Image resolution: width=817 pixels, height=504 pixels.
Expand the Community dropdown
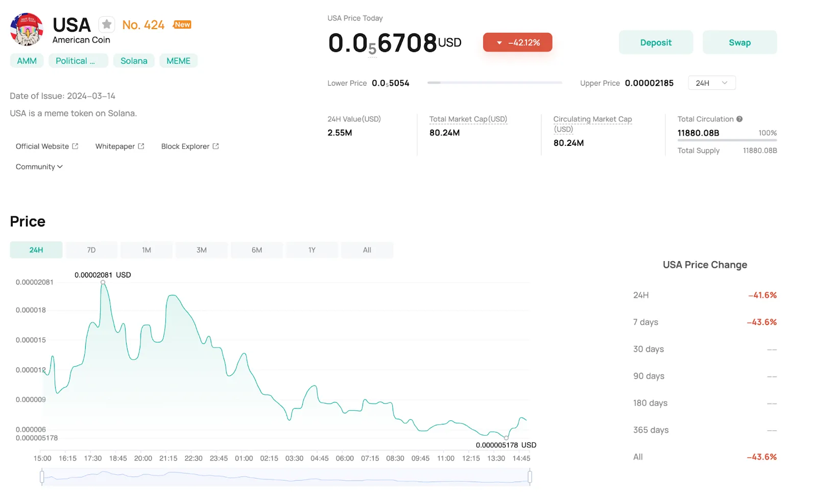pos(39,167)
